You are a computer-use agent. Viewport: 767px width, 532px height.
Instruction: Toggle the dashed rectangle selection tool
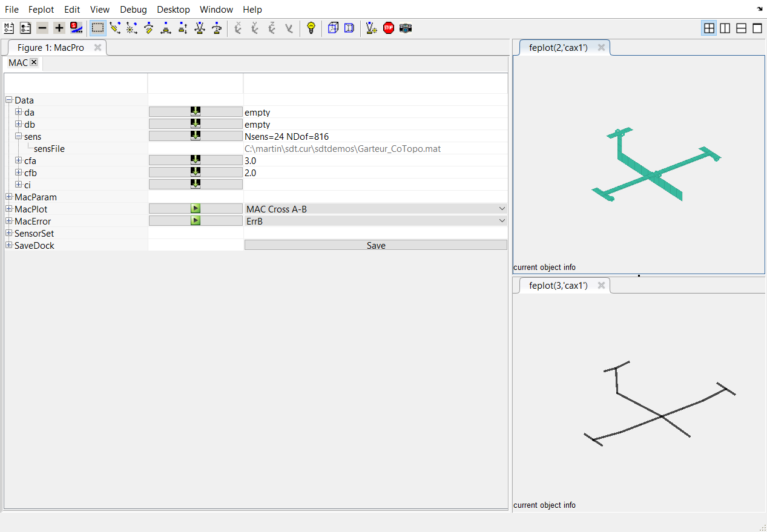(x=97, y=28)
